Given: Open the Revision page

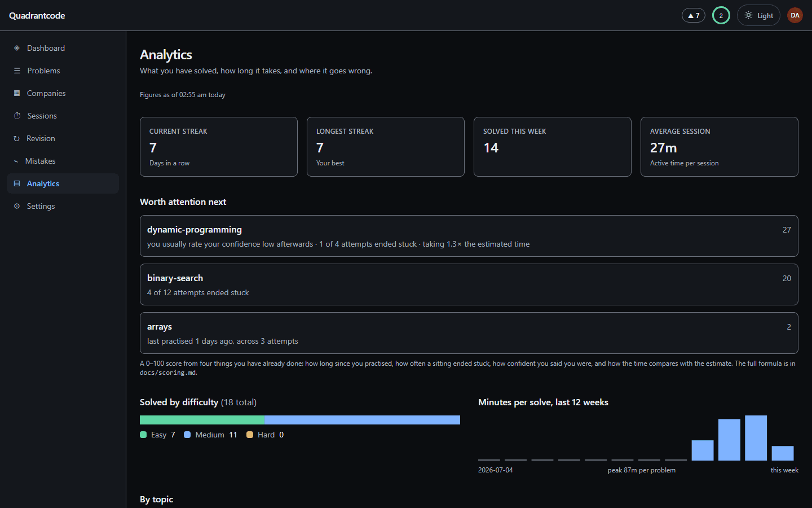Looking at the screenshot, I should coord(63,138).
